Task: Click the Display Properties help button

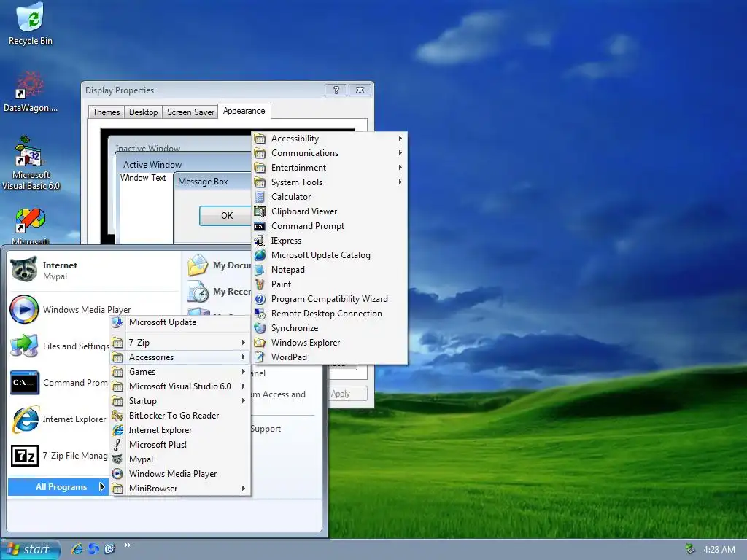Action: click(x=336, y=90)
